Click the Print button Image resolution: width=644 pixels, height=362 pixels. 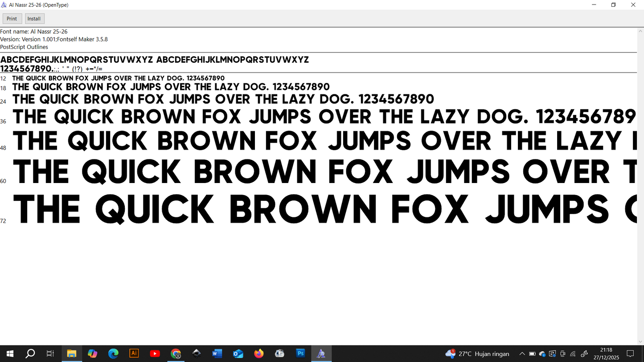click(12, 19)
